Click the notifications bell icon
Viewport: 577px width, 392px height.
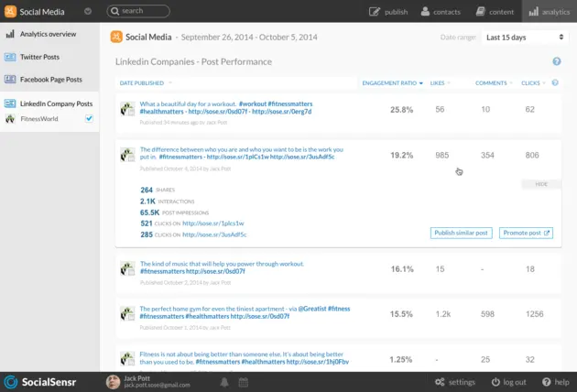click(x=224, y=383)
